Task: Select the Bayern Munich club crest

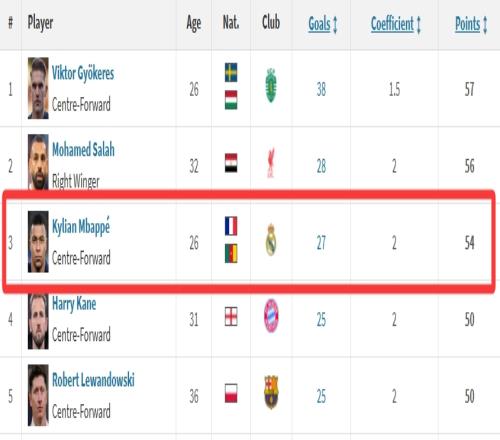Action: (x=271, y=316)
